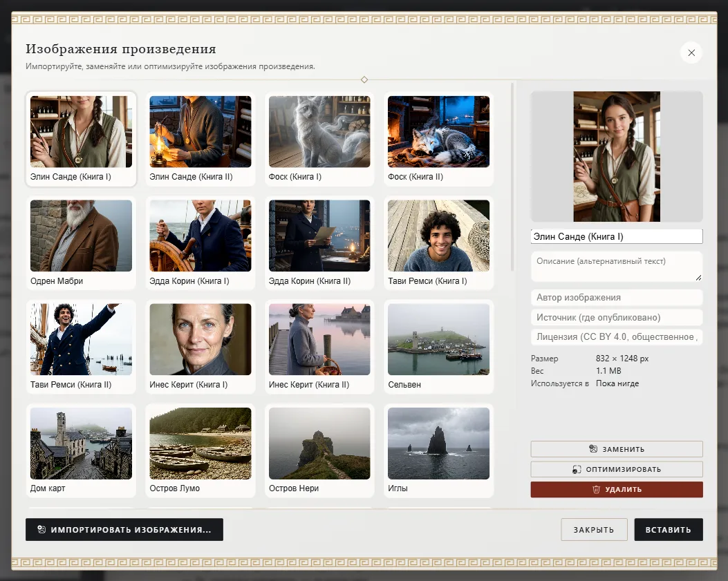728x581 pixels.
Task: Pick the Одрен Мабри portrait
Action: point(82,242)
